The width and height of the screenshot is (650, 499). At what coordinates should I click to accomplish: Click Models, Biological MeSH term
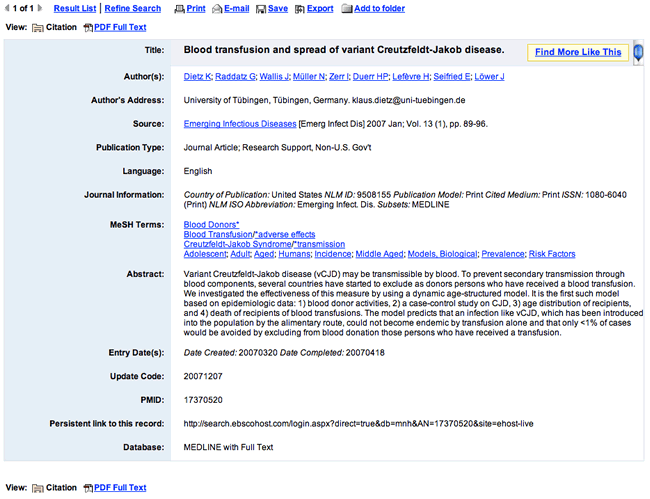click(442, 254)
